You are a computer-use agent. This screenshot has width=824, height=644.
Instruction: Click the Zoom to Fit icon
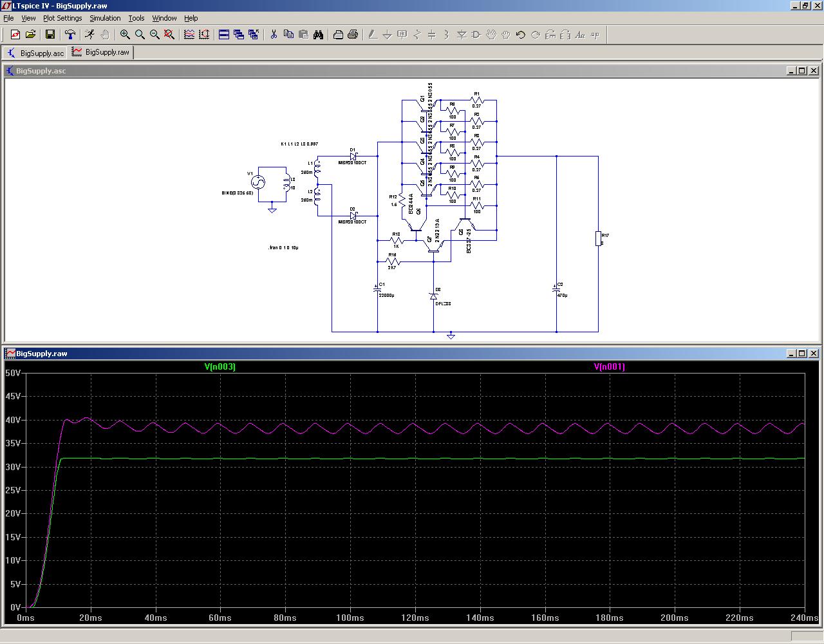(x=169, y=35)
